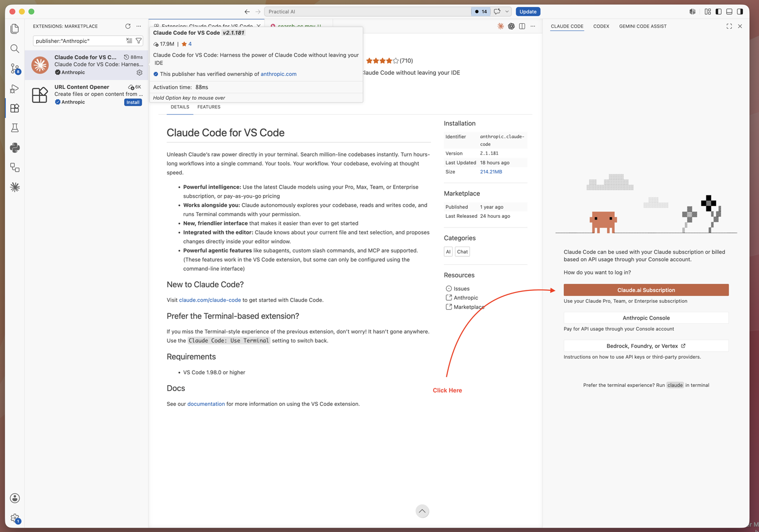Open the anthropic.com link in hover card
Viewport: 759px width, 532px height.
point(279,74)
